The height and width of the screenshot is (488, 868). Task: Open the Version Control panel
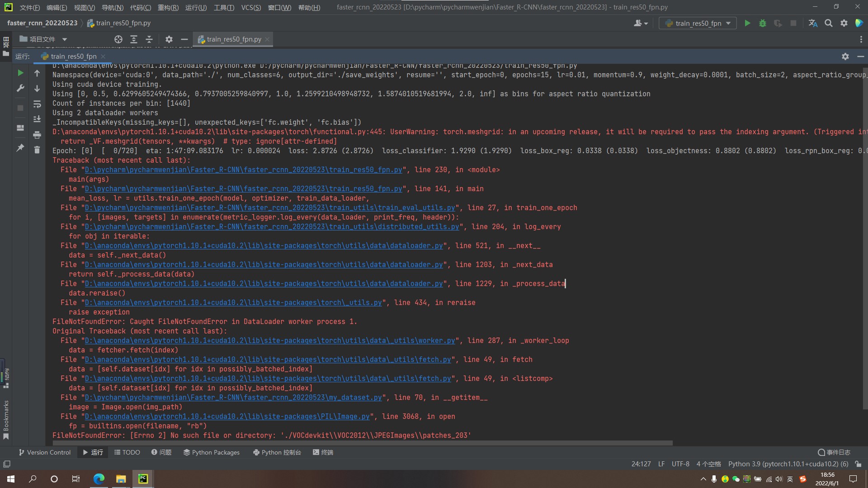tap(44, 452)
